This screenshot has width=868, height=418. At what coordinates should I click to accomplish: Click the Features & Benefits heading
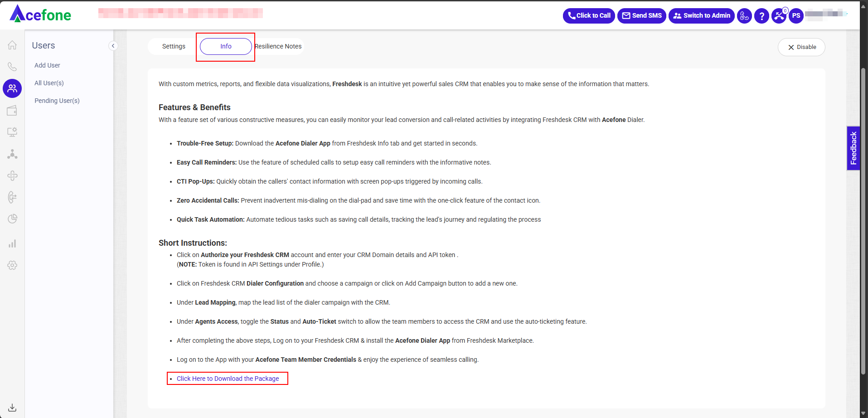tap(194, 107)
